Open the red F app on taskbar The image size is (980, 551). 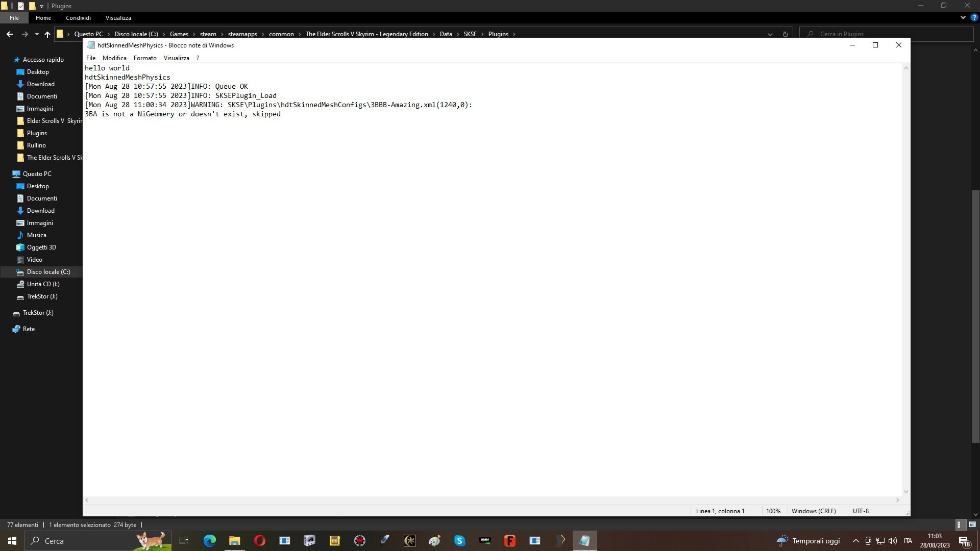(509, 541)
